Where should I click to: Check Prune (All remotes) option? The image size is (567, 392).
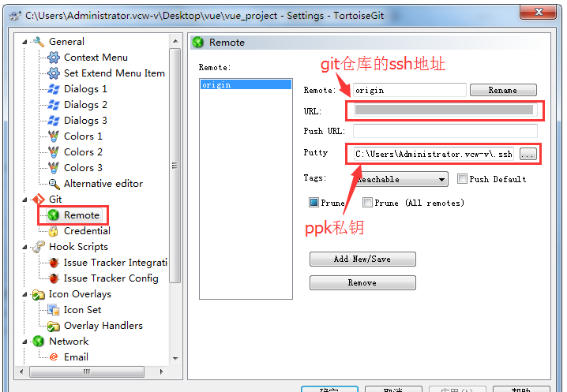coord(367,203)
